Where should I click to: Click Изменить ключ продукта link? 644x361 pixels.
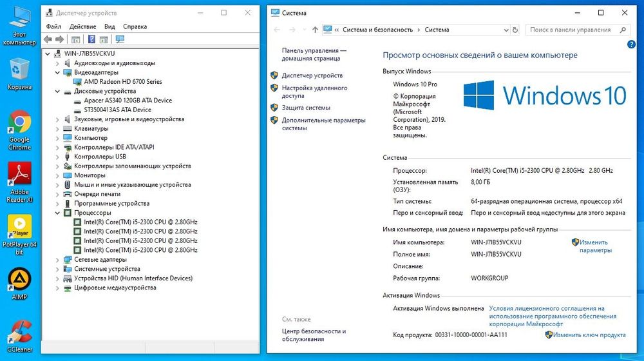click(589, 335)
